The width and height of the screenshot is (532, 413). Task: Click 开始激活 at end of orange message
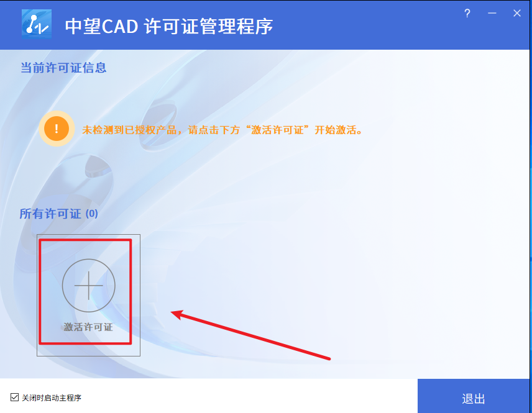click(335, 130)
